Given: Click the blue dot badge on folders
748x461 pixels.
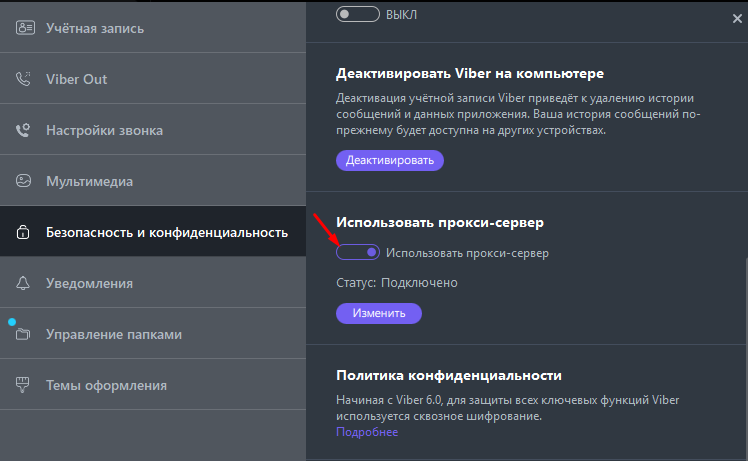Looking at the screenshot, I should [x=12, y=322].
